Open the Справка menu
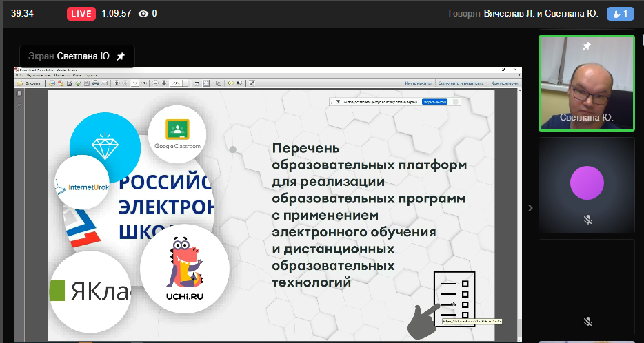 coord(90,76)
